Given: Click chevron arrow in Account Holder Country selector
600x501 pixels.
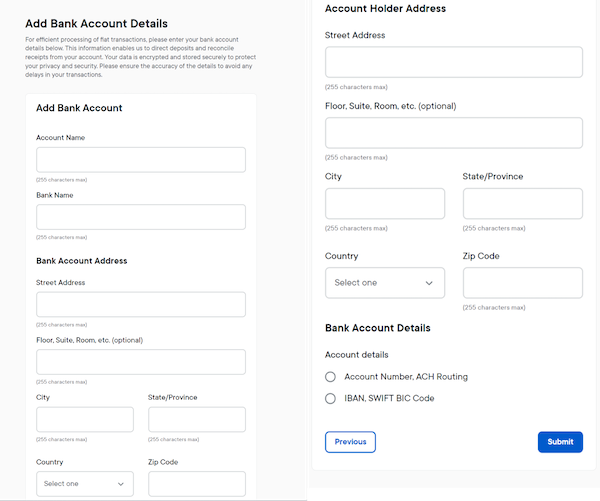Looking at the screenshot, I should point(429,283).
